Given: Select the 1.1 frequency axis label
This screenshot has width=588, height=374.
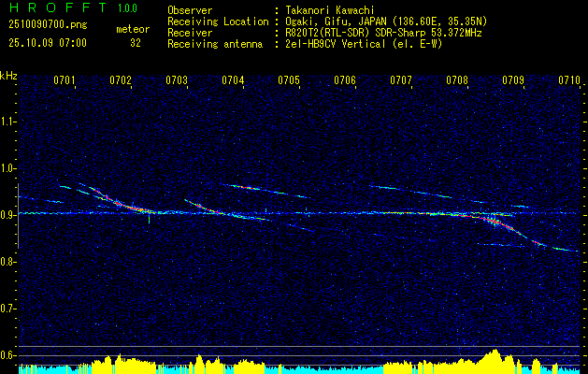Looking at the screenshot, I should tap(9, 122).
